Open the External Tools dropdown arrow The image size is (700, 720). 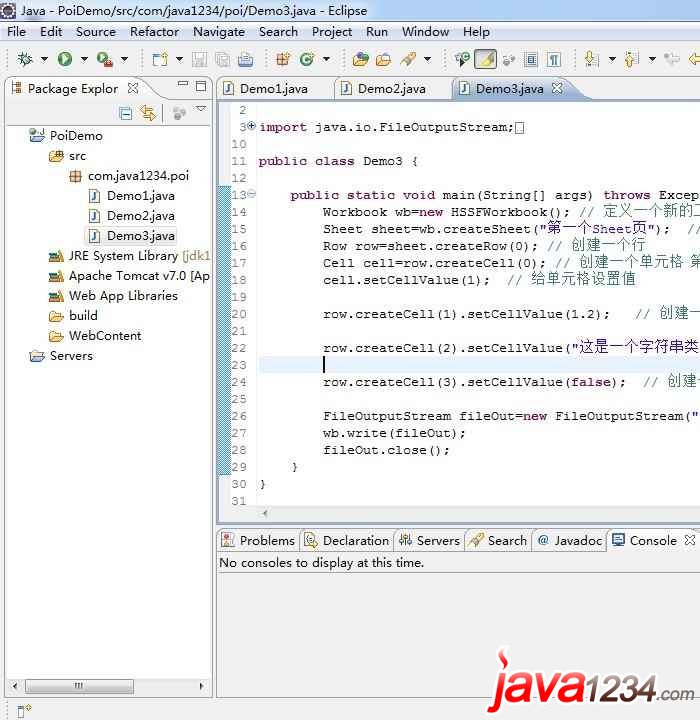point(124,59)
